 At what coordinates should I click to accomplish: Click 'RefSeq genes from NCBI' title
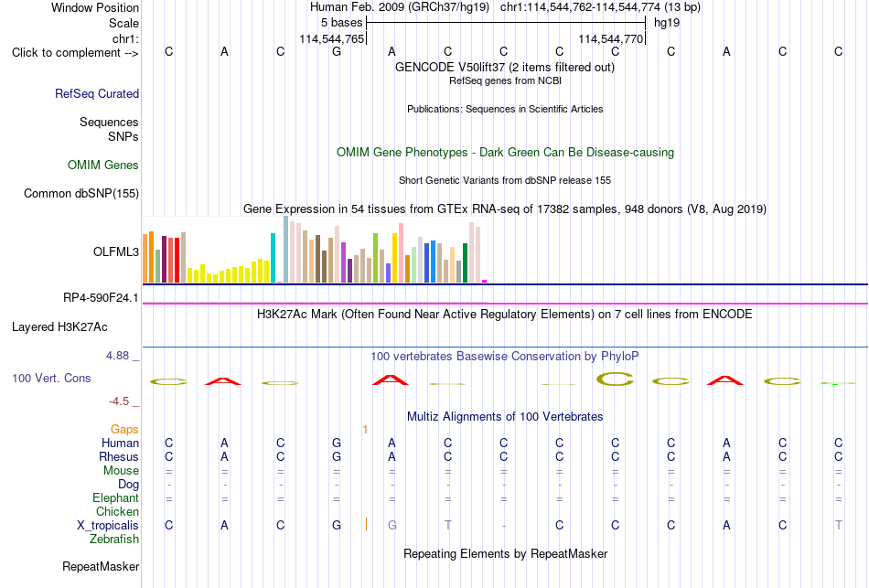[505, 80]
